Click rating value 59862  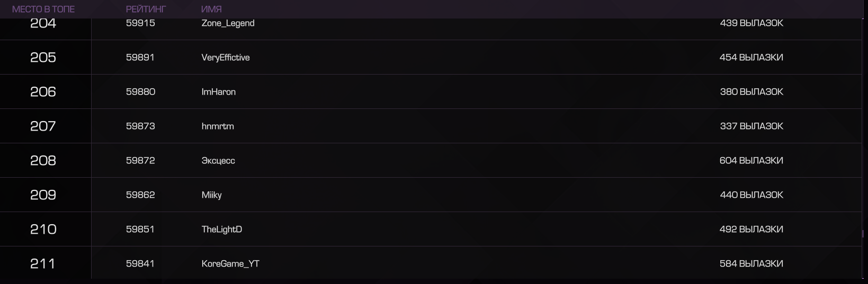pyautogui.click(x=140, y=195)
